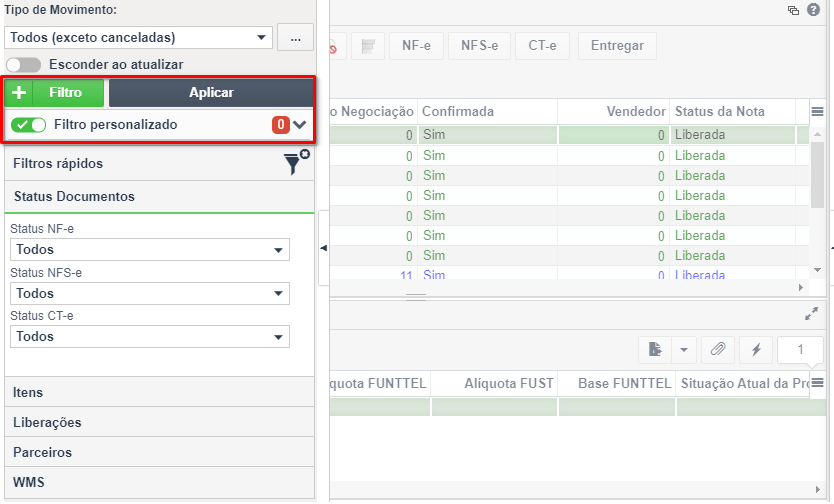834x504 pixels.
Task: Open the Status CT-e dropdown
Action: click(149, 337)
